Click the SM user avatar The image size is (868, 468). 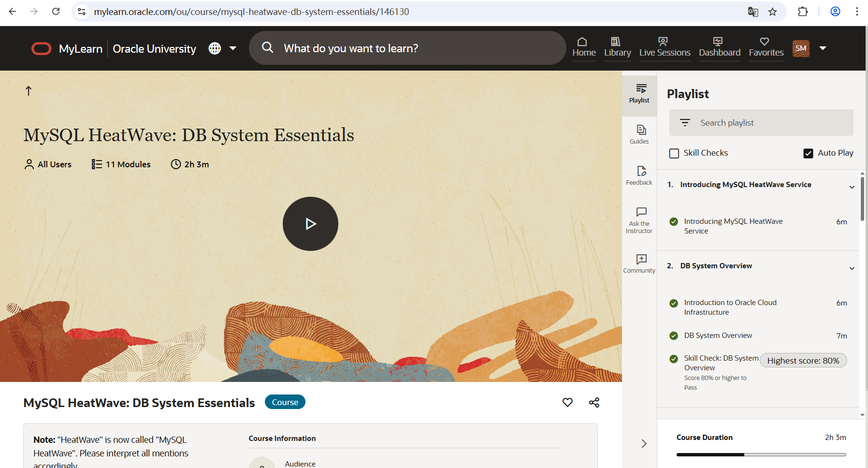coord(801,48)
